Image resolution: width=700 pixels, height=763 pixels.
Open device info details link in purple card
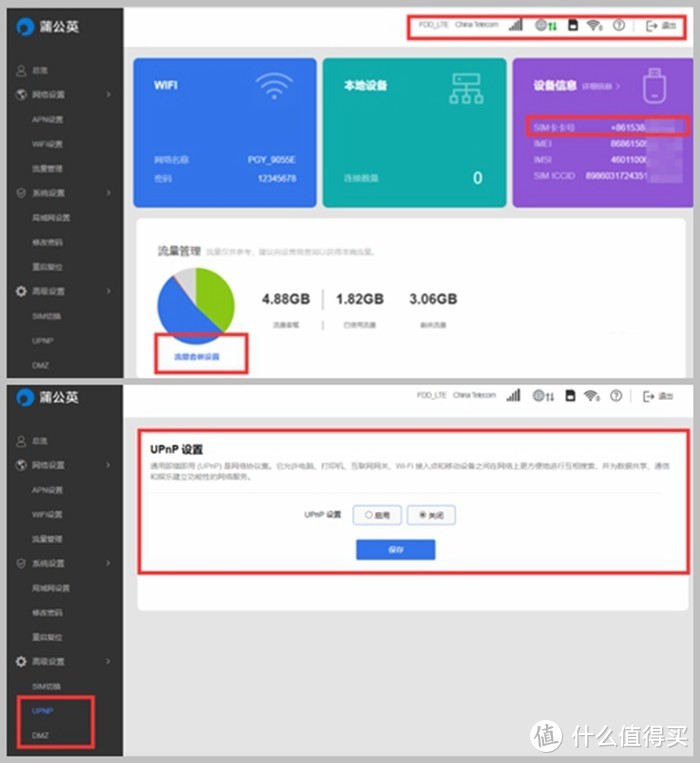(601, 86)
